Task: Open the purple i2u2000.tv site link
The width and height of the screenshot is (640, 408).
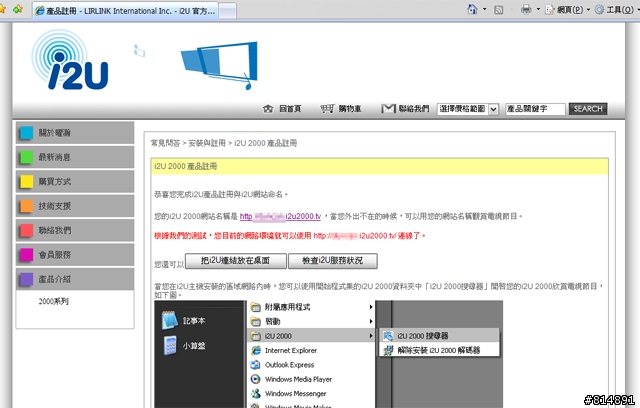Action: [x=280, y=217]
